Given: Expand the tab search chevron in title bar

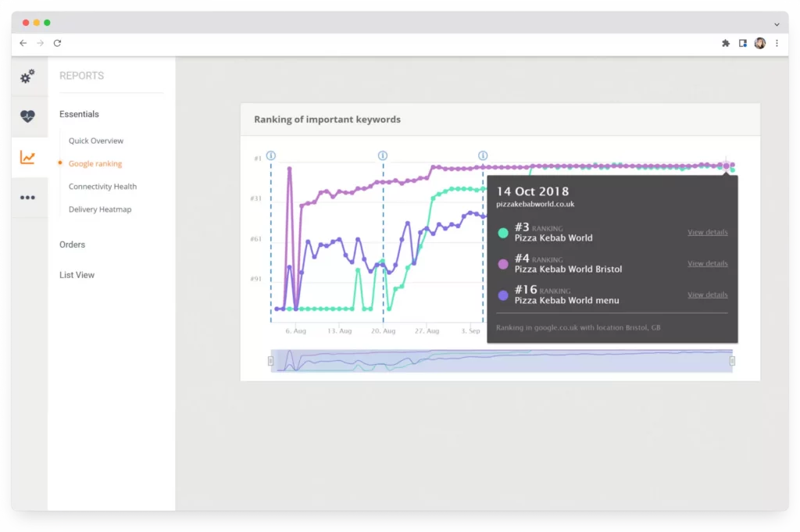Looking at the screenshot, I should [x=777, y=24].
